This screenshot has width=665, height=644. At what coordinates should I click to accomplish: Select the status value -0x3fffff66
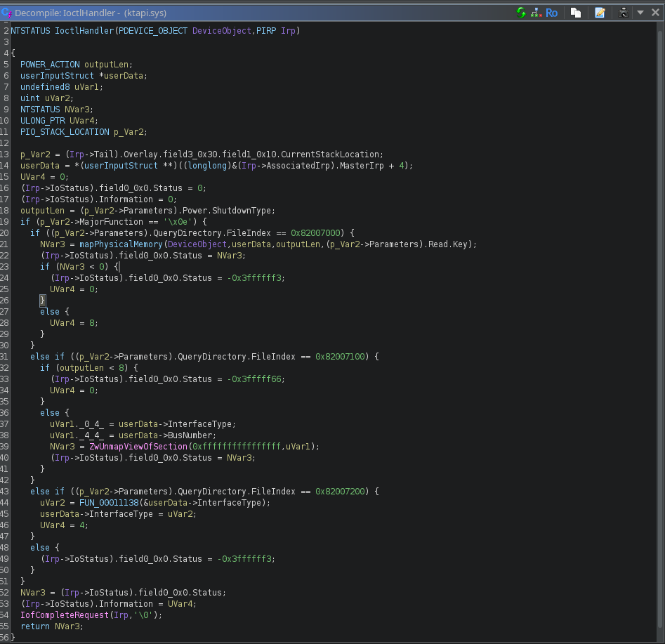(x=254, y=379)
